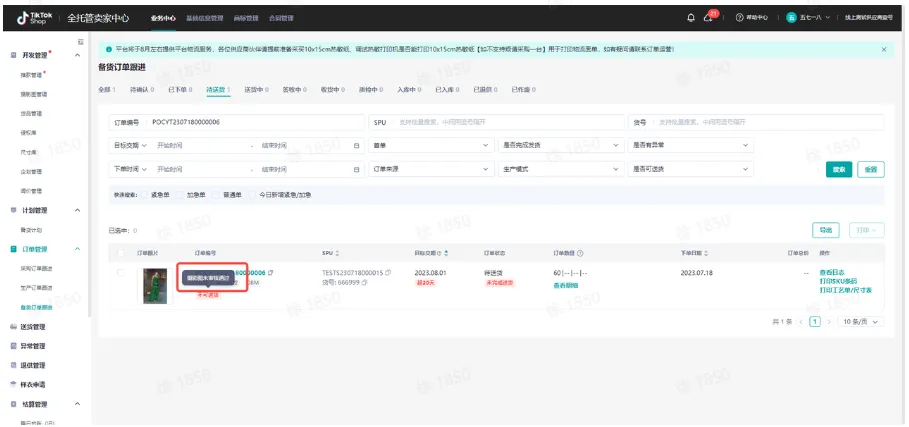The height and width of the screenshot is (427, 909).
Task: Tick the checkbox for the order row
Action: [x=121, y=272]
